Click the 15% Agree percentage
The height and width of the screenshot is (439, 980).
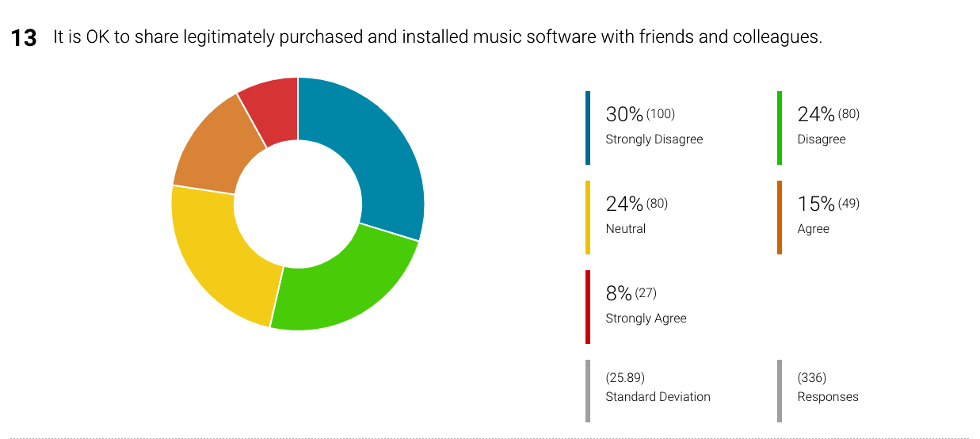click(x=816, y=204)
